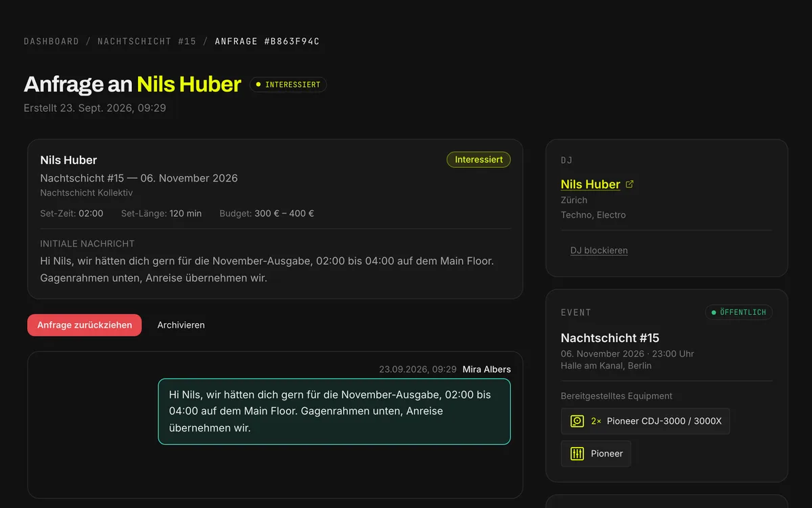Click message timestamp 23.09.2026, 09:29
The width and height of the screenshot is (812, 508).
coord(418,369)
